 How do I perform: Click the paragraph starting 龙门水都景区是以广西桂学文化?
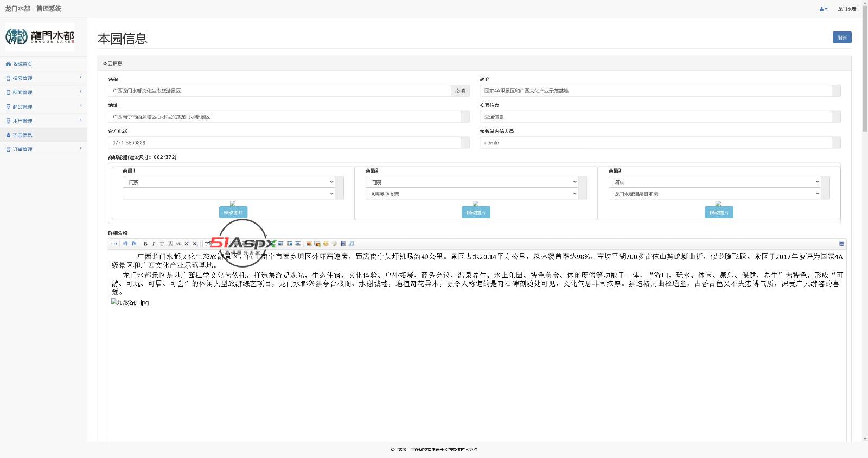(x=477, y=283)
